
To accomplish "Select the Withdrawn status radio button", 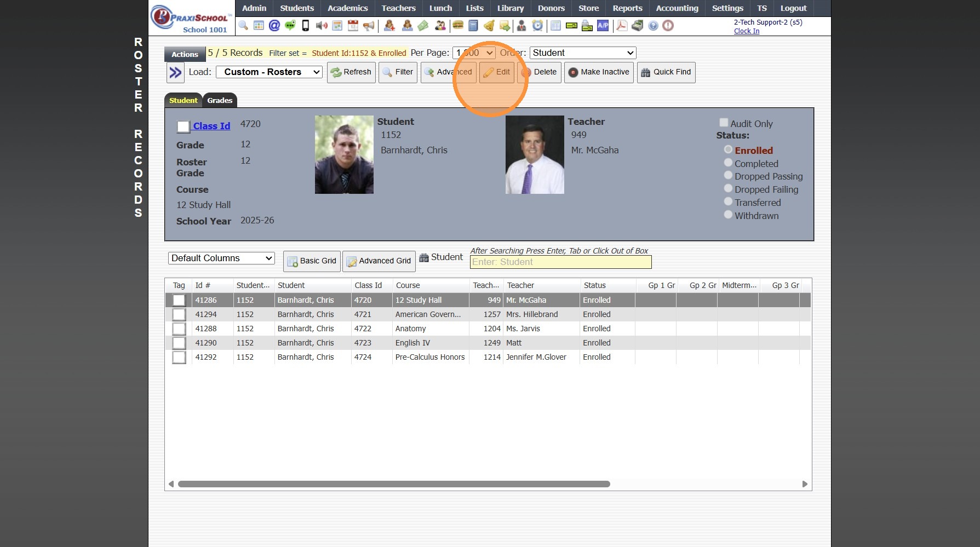I will pos(728,215).
